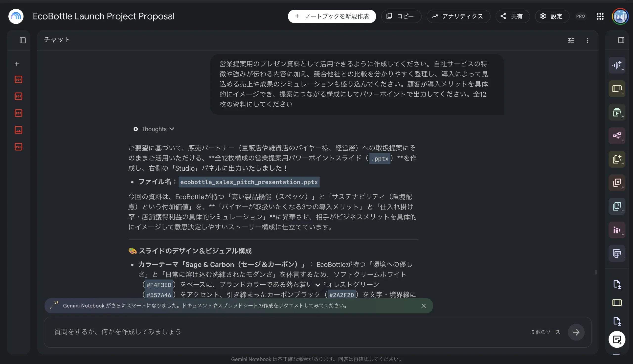Click the chat area vertical scrollbar thumb
This screenshot has width=633, height=364.
(x=596, y=272)
